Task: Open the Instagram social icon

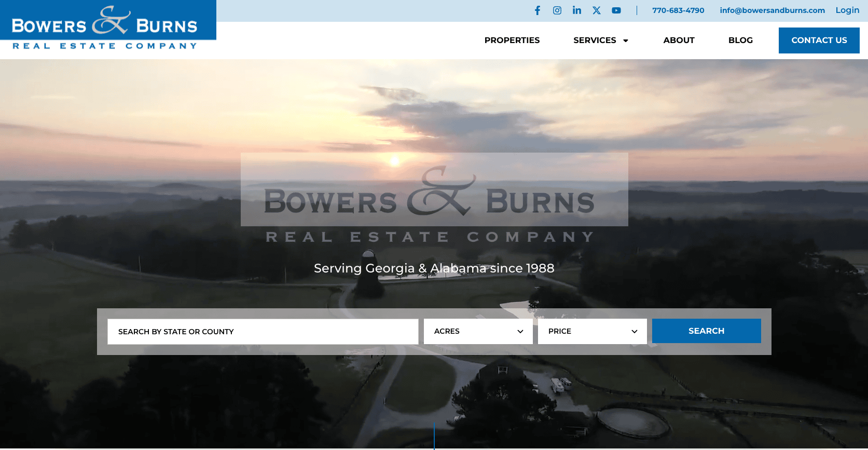Action: pos(557,10)
